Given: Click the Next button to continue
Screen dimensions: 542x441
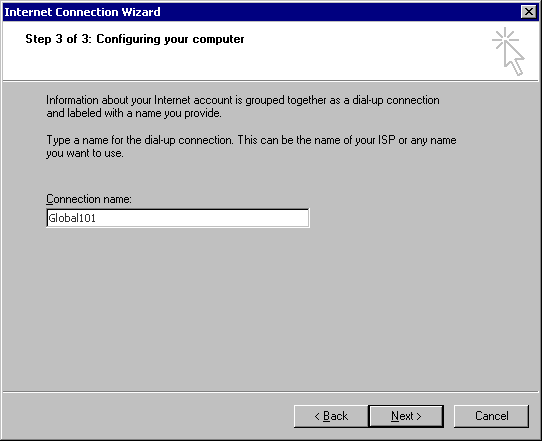Looking at the screenshot, I should click(406, 416).
